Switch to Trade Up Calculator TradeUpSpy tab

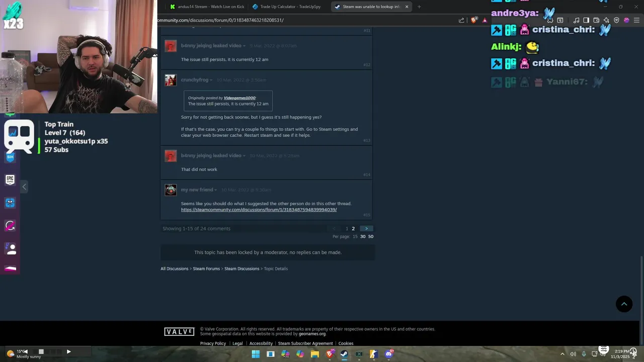coord(289,7)
